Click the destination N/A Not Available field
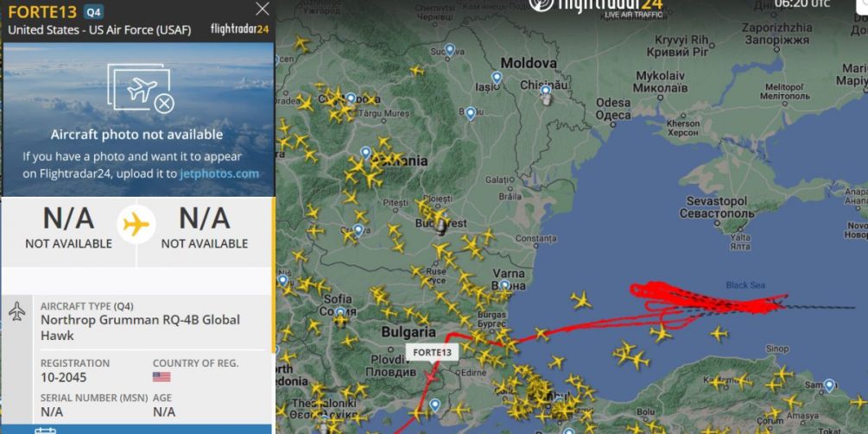The image size is (868, 434). [x=205, y=228]
